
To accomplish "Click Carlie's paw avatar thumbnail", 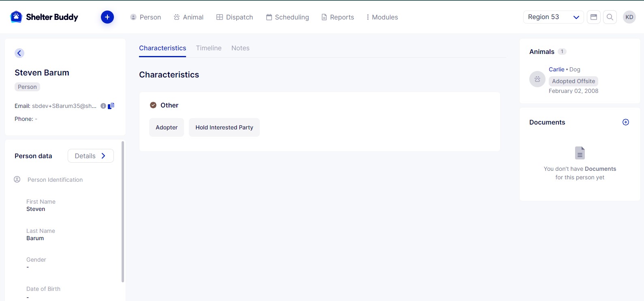I will point(537,79).
